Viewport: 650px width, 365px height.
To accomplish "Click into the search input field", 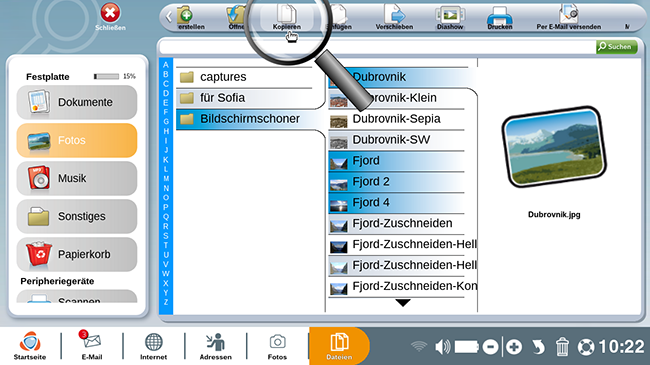I will pyautogui.click(x=378, y=47).
